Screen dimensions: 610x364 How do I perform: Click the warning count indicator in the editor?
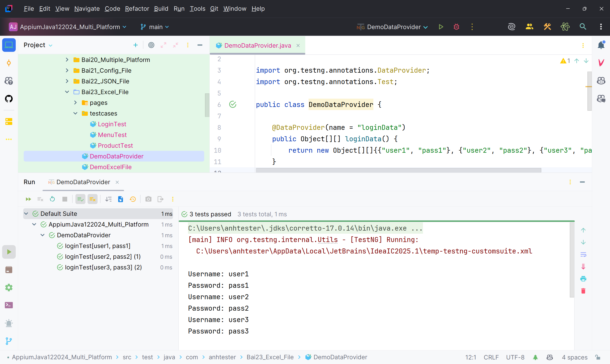565,61
